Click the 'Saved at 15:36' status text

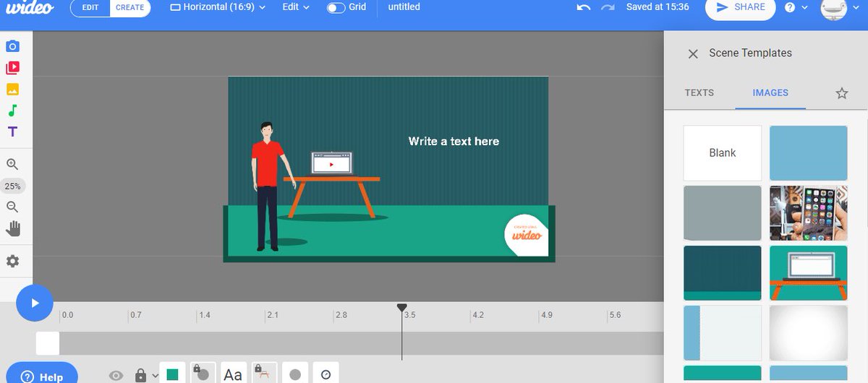658,7
